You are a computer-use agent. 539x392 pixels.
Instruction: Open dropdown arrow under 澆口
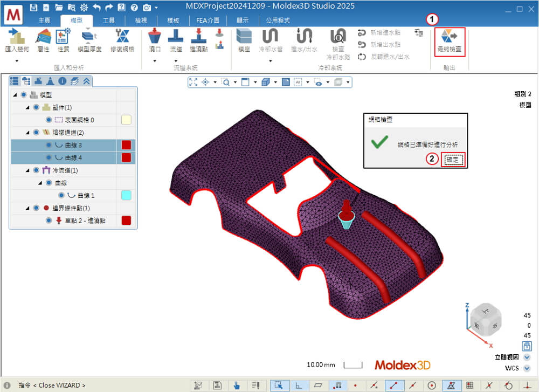click(155, 61)
